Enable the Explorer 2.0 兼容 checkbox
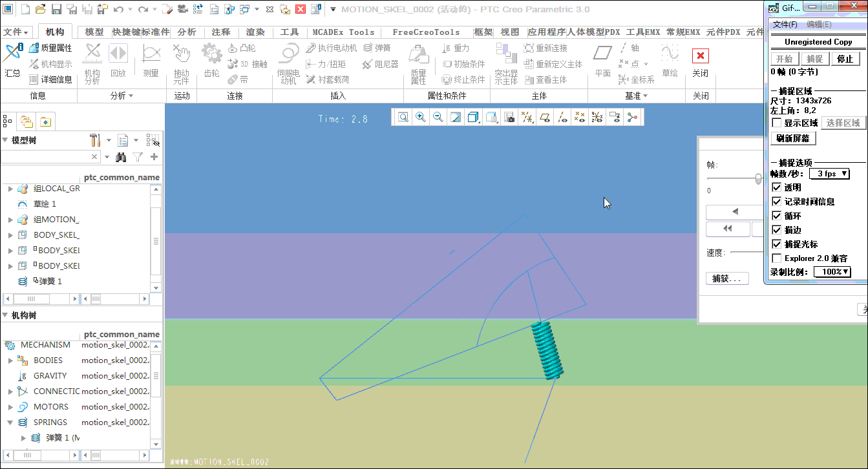868x469 pixels. click(777, 258)
